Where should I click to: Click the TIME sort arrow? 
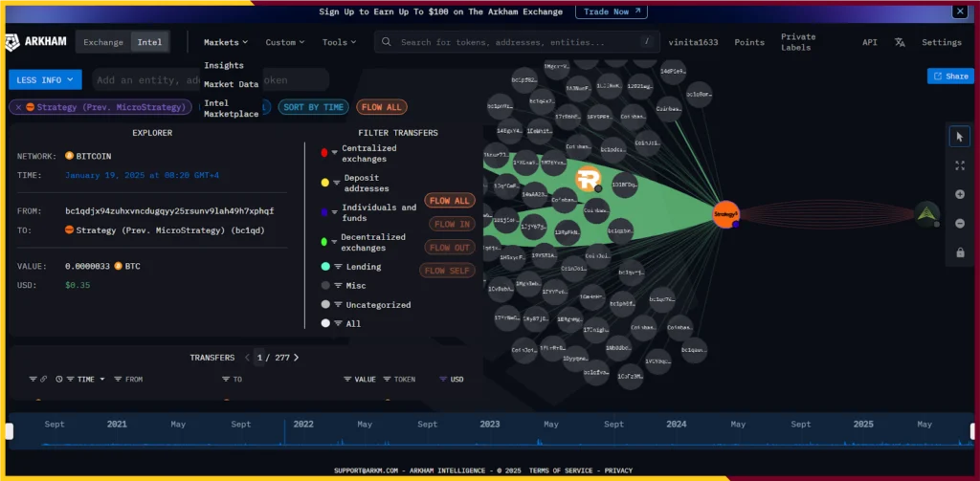(x=101, y=380)
